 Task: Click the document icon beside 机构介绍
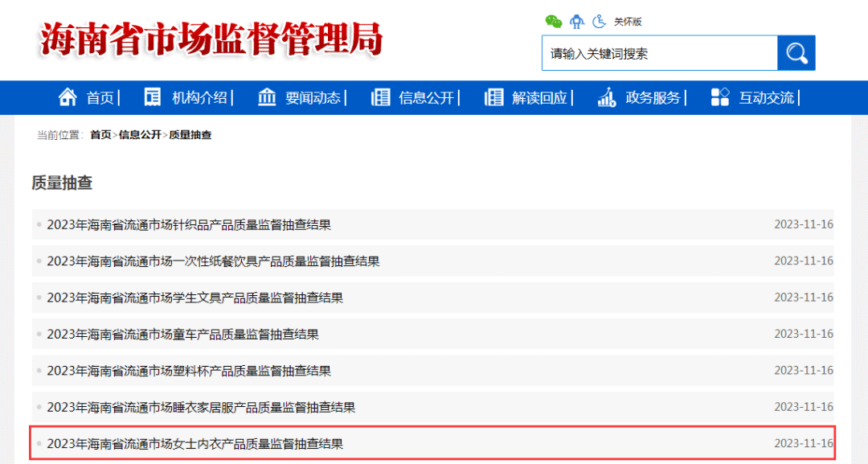[152, 97]
